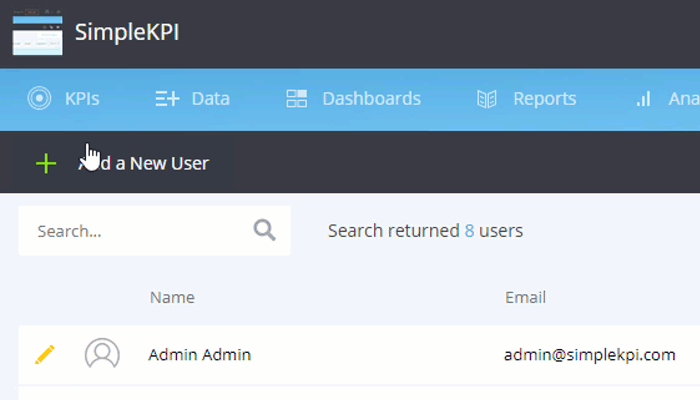Click the admin@simplekpi.com email

click(x=590, y=355)
